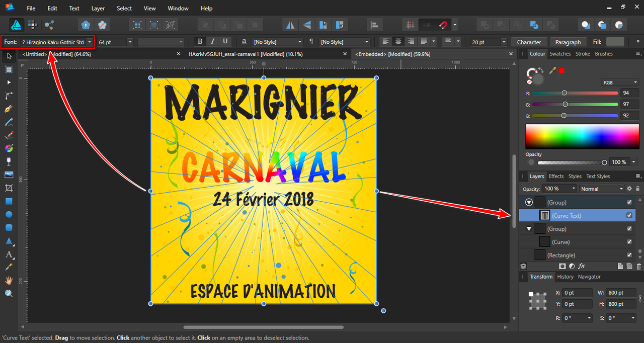Select the Rectangle shape tool

[x=9, y=201]
